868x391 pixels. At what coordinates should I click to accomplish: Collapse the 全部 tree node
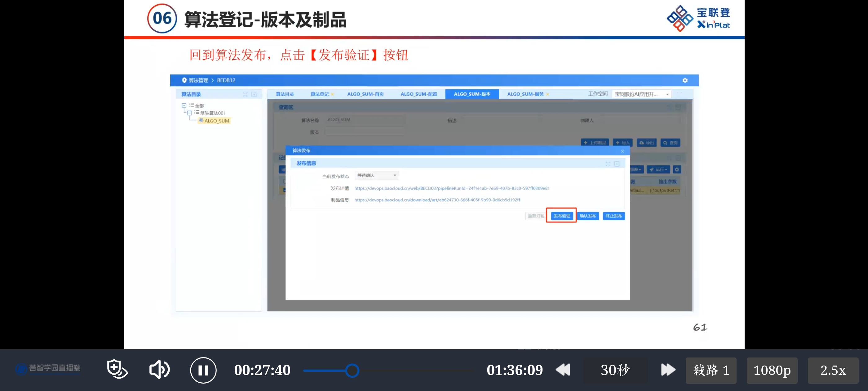pos(184,106)
